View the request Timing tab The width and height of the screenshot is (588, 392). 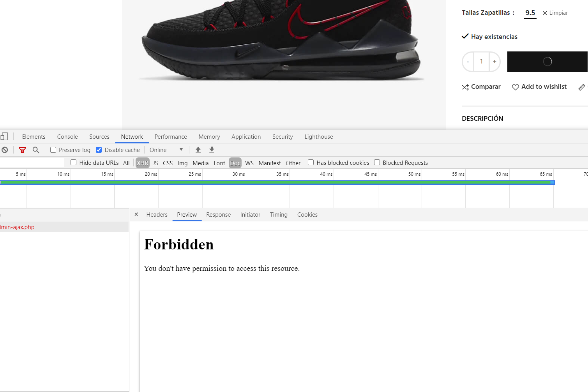(279, 215)
